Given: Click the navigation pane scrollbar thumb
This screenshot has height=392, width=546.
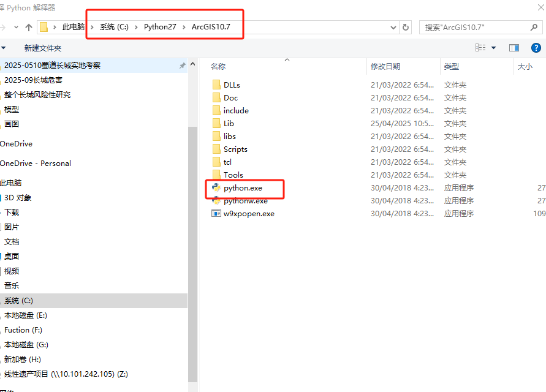Looking at the screenshot, I should (x=192, y=254).
